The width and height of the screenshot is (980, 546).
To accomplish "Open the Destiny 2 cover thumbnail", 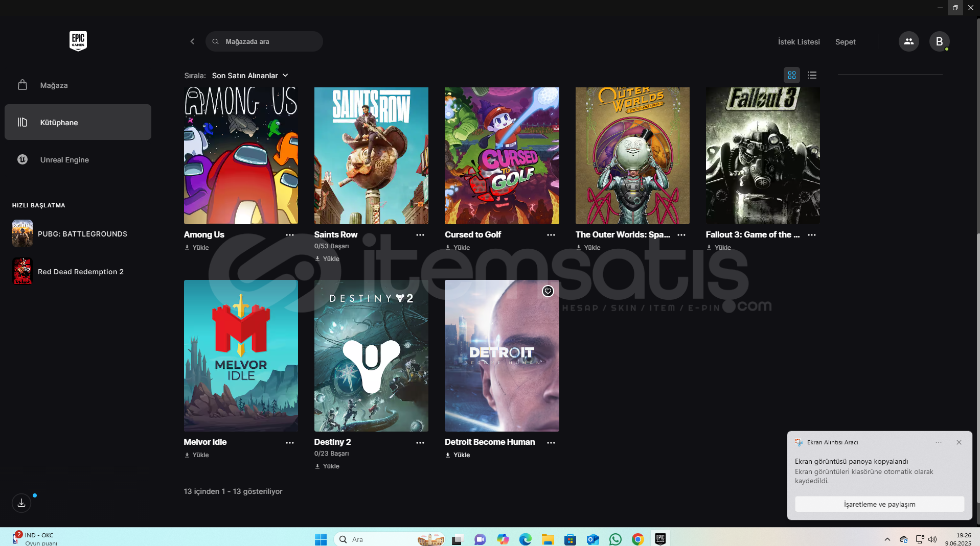I will (371, 355).
